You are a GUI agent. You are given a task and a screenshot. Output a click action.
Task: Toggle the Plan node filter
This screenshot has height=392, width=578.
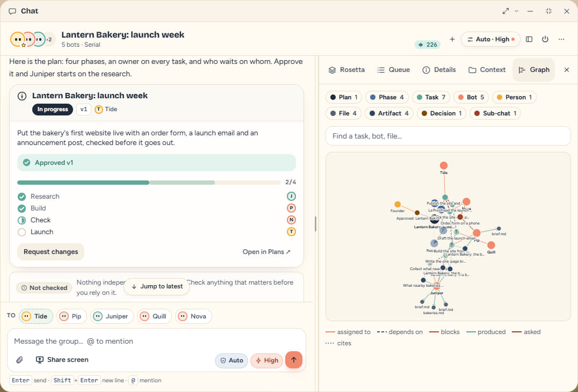(344, 97)
